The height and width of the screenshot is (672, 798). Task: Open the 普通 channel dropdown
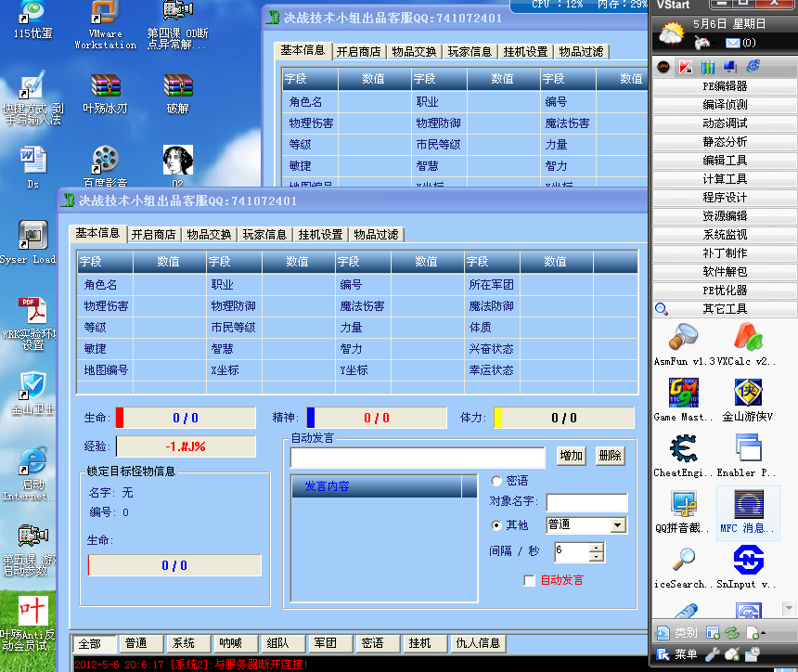pos(617,524)
